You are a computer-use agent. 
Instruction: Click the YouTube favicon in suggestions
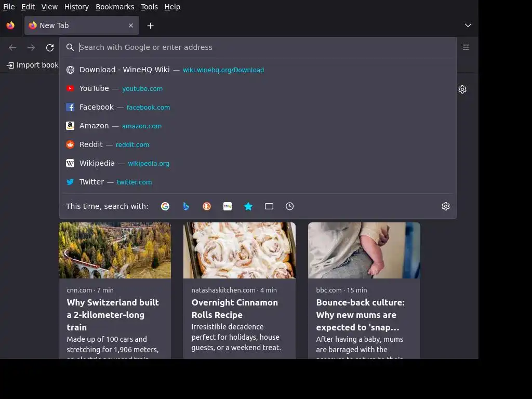(x=70, y=88)
